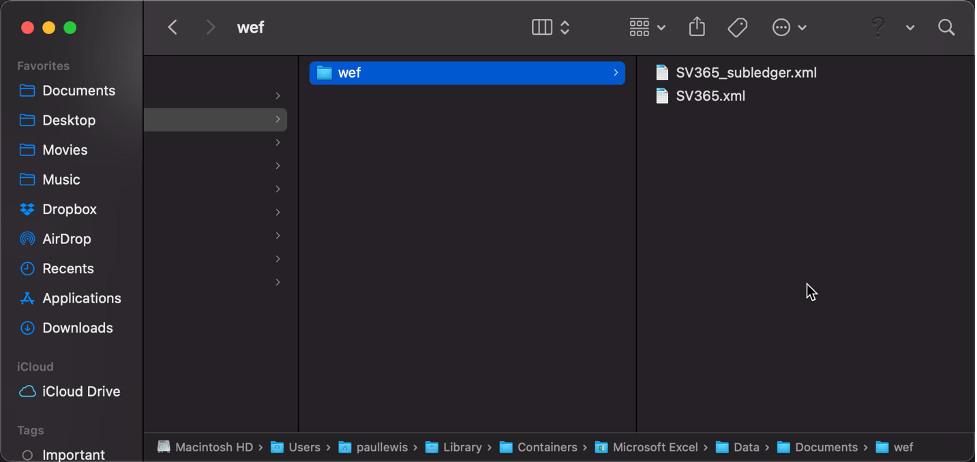Open AirDrop in the sidebar
977x462 pixels.
point(66,239)
